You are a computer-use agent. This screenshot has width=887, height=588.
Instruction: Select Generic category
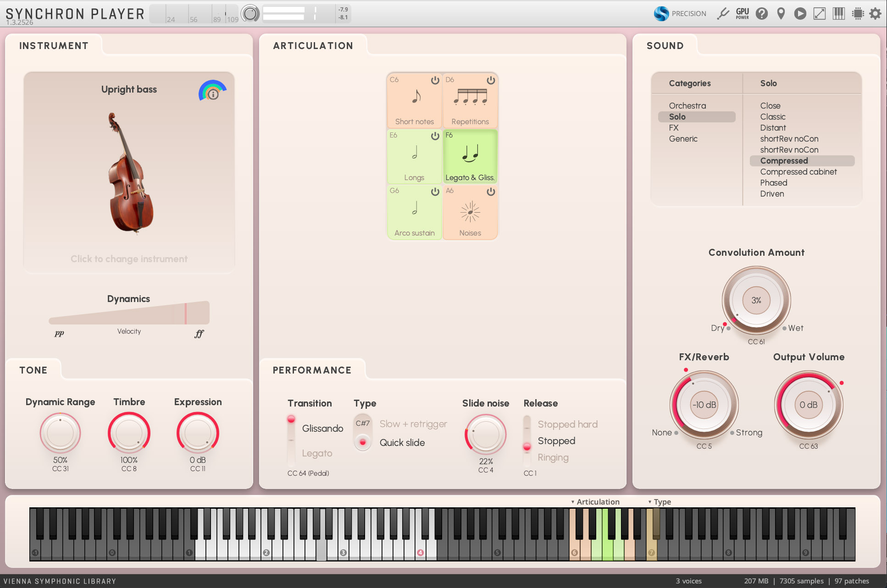(x=683, y=139)
